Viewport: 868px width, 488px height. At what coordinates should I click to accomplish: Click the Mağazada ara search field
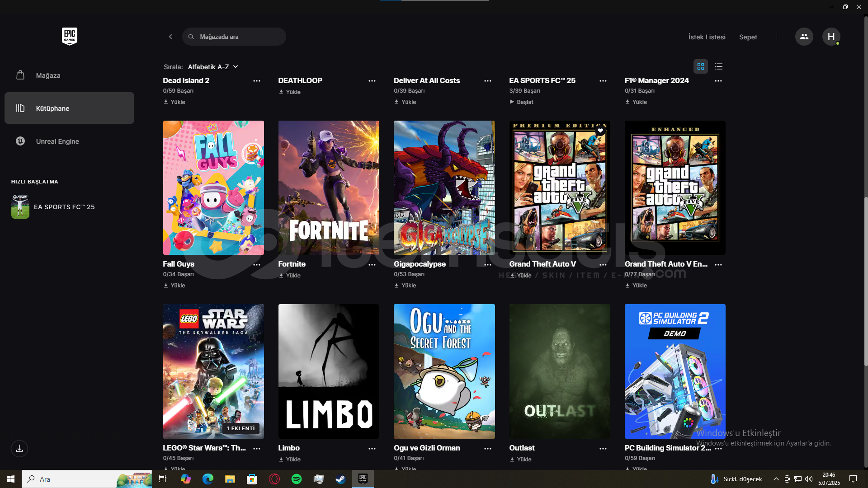coord(234,37)
